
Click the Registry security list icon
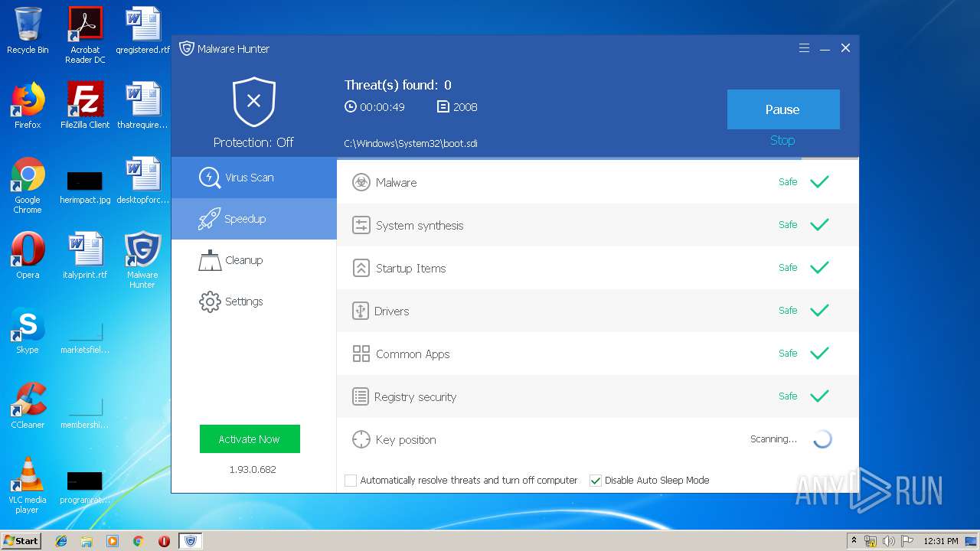coord(361,396)
